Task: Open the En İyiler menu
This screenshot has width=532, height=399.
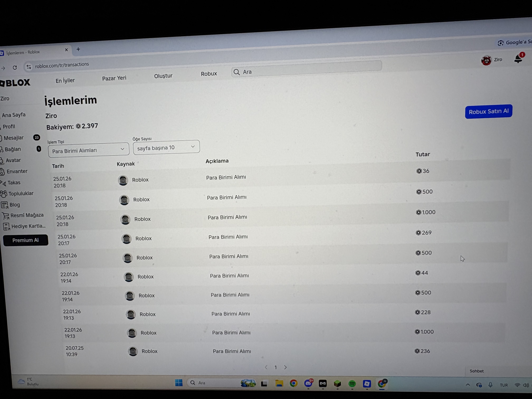Action: [65, 81]
